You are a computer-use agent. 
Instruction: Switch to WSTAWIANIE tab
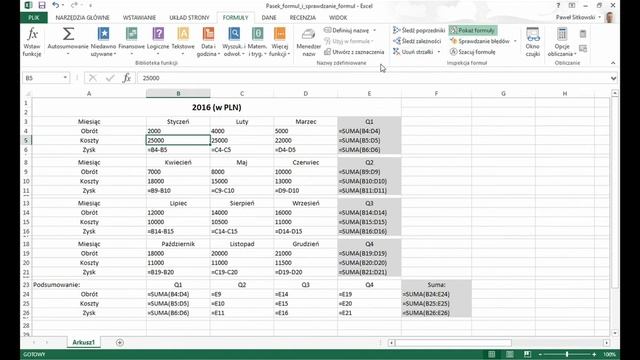tap(139, 18)
